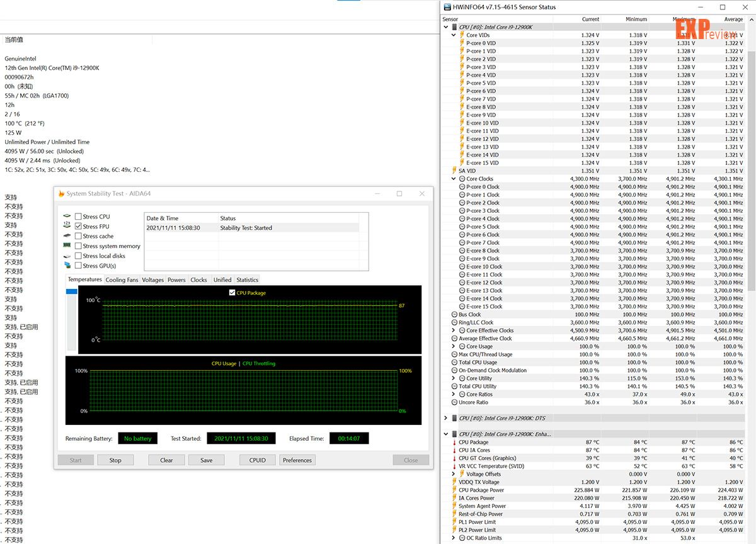Switch to the Voltages tab
The height and width of the screenshot is (544, 756).
152,280
